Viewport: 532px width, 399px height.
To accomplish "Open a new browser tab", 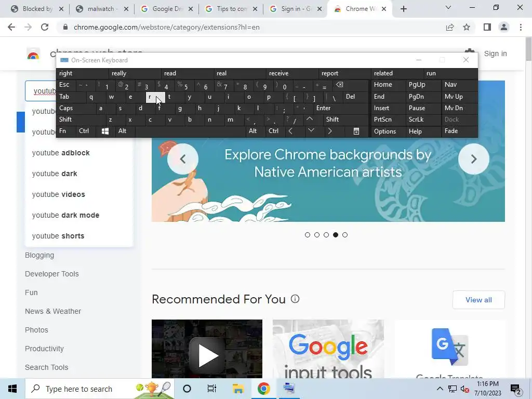I will [x=403, y=9].
